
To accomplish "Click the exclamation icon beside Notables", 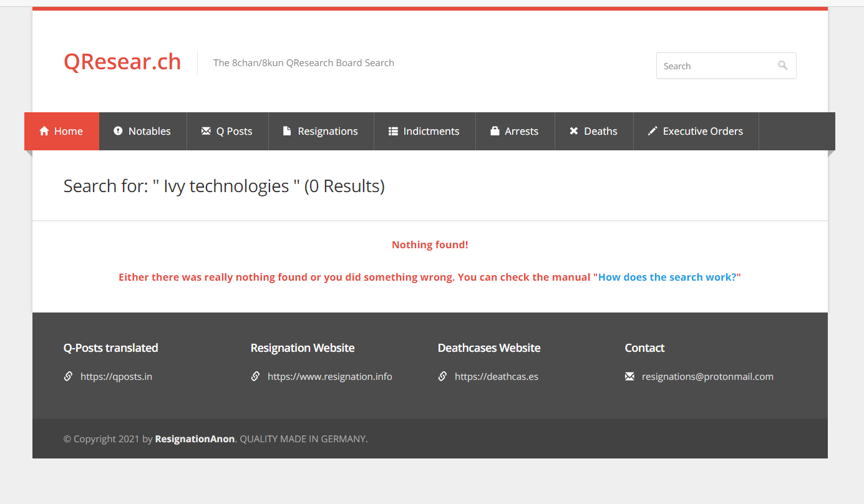I will (118, 131).
